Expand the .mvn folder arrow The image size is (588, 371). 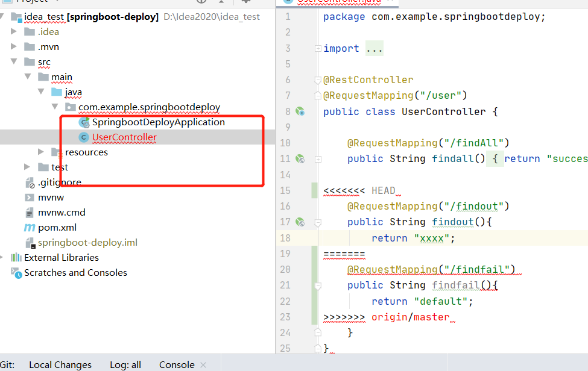tap(13, 46)
